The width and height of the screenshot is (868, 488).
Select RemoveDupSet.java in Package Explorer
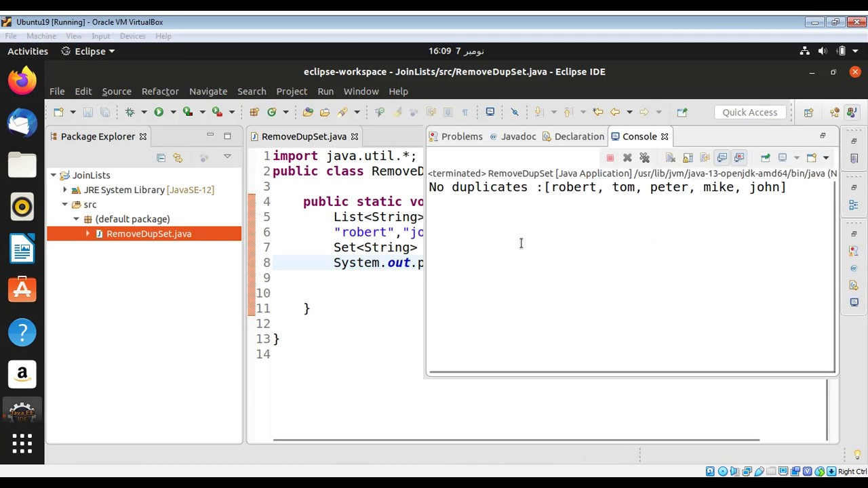[149, 234]
